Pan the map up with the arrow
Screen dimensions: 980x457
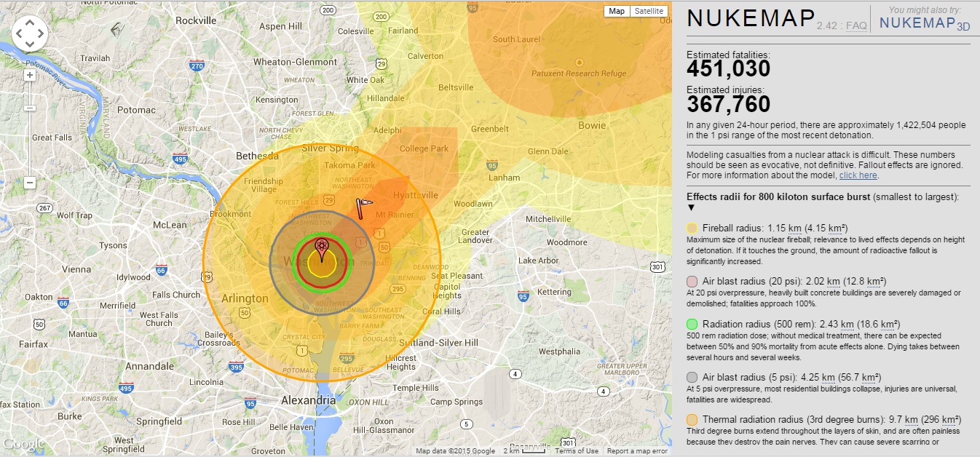pyautogui.click(x=30, y=23)
